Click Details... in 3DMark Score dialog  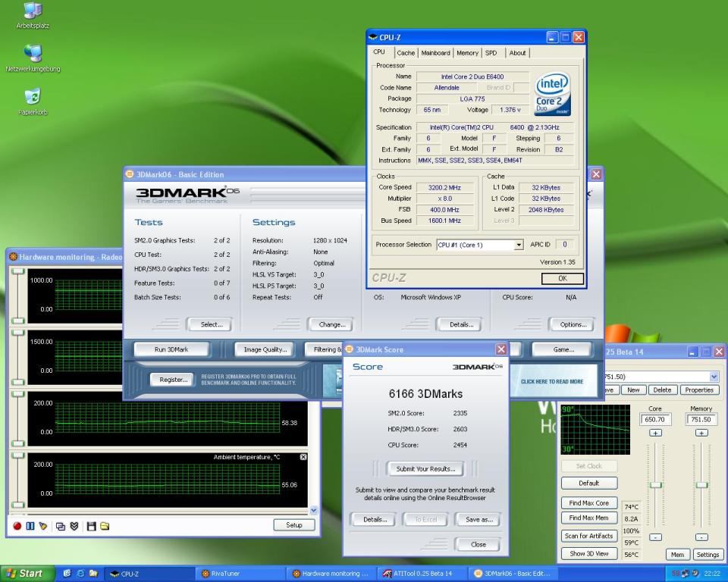point(375,519)
